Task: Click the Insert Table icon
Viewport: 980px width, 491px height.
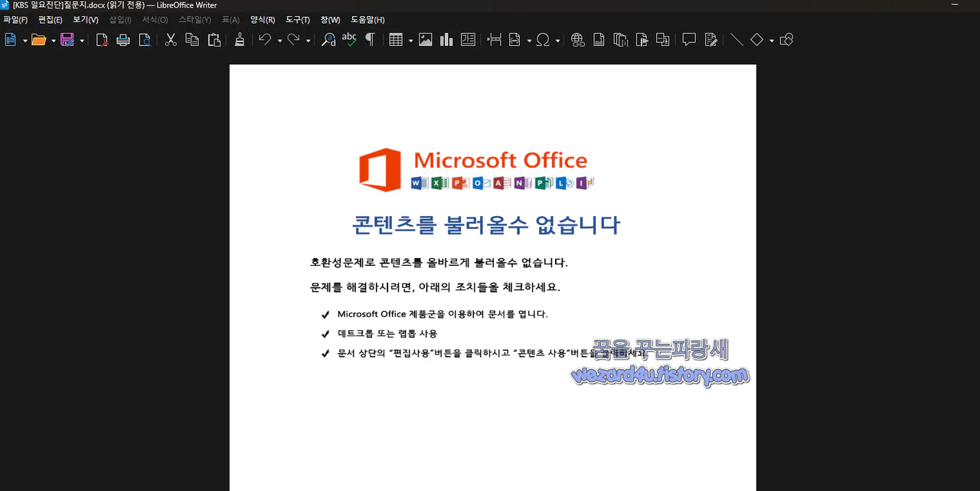Action: coord(396,40)
